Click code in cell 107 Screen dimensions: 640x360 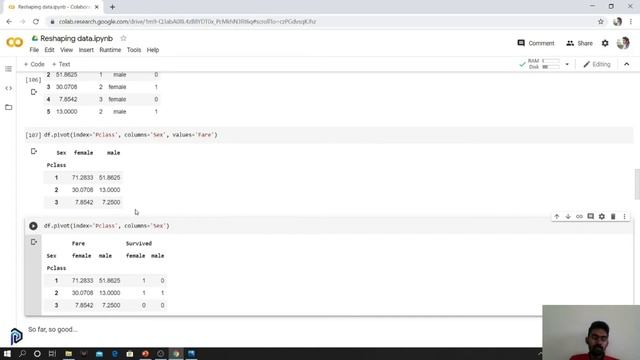[131, 135]
